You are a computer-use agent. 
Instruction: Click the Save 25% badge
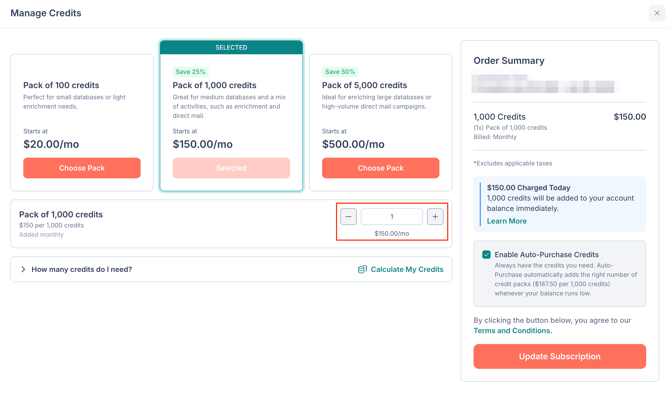tap(190, 72)
